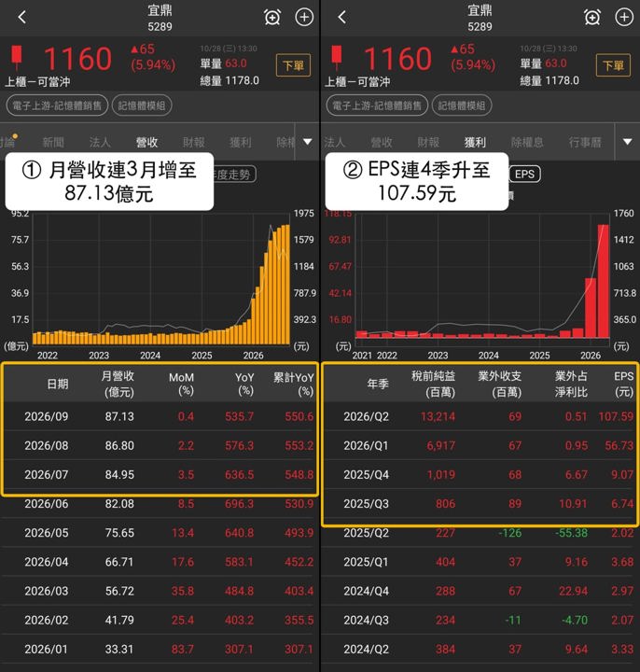Select the 2024/Q2 earnings row
This screenshot has width=640, height=672.
[x=480, y=650]
